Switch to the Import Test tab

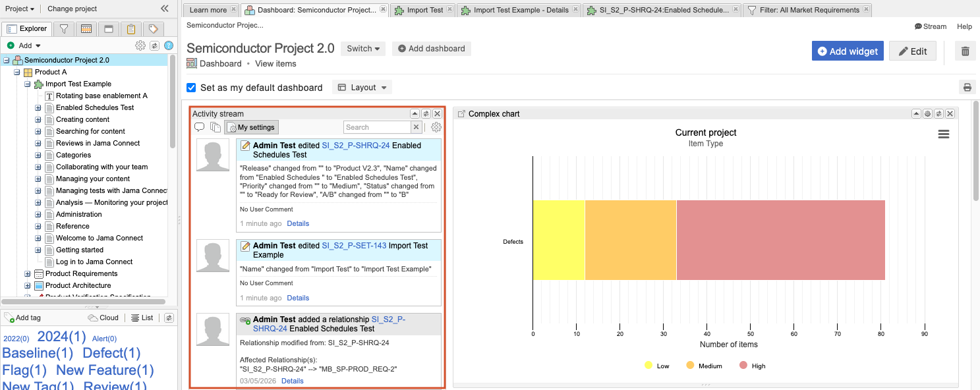click(422, 10)
